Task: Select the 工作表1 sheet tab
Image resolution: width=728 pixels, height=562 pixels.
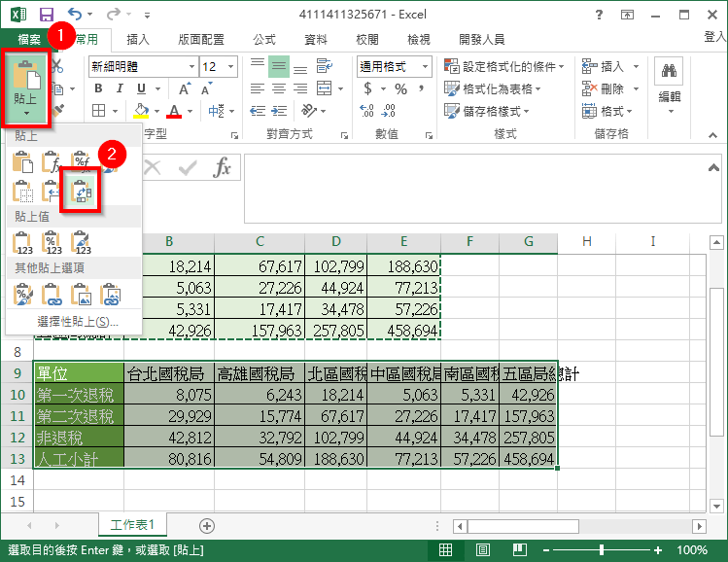Action: pyautogui.click(x=132, y=525)
